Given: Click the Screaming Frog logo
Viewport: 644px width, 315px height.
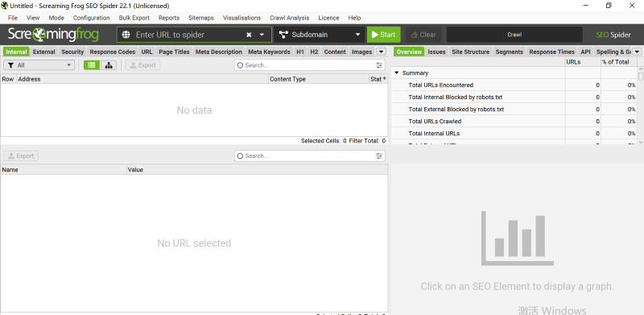Looking at the screenshot, I should [x=53, y=35].
